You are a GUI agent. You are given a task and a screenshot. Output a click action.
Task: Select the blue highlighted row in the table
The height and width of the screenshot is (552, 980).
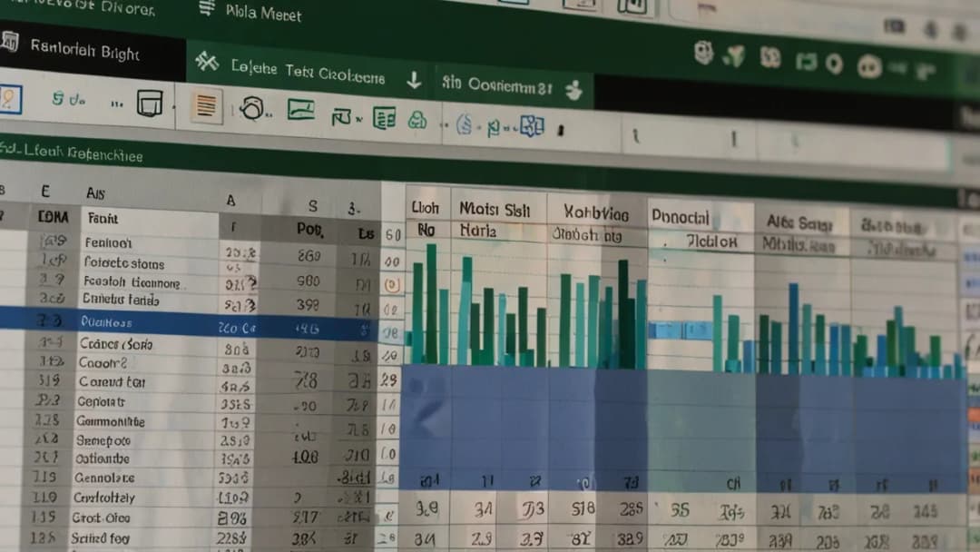coord(181,322)
